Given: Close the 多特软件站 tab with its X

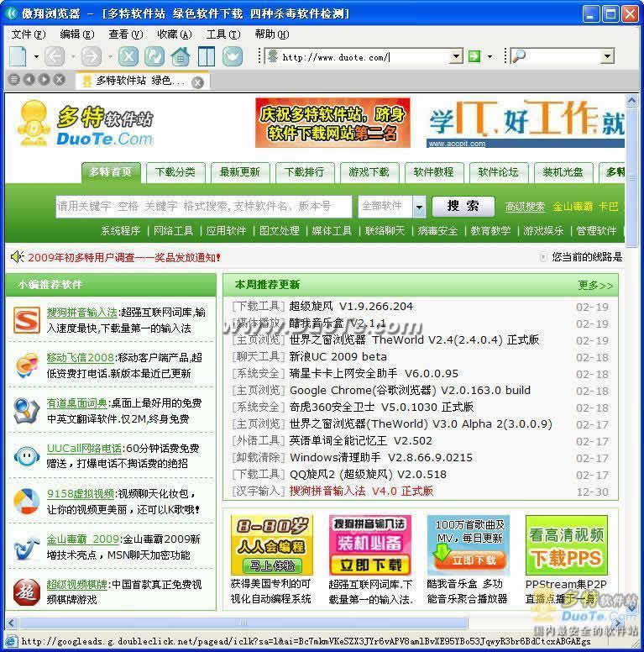Looking at the screenshot, I should pyautogui.click(x=197, y=81).
